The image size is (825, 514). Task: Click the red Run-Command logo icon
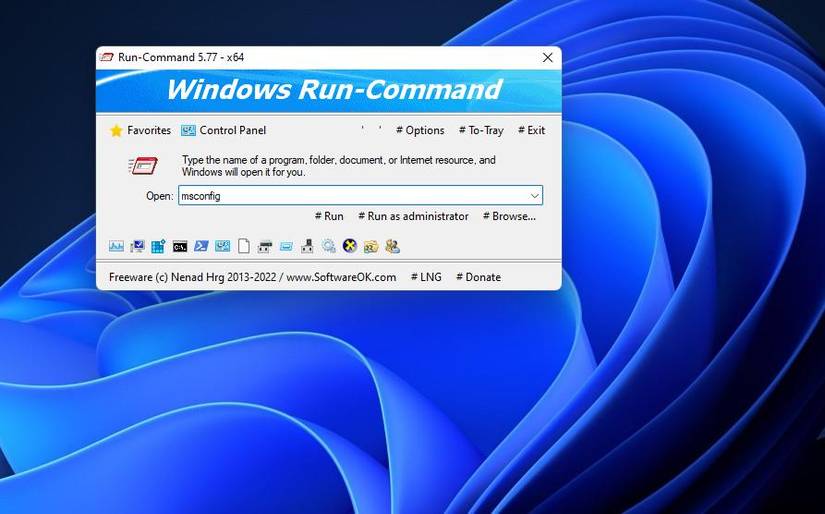143,166
